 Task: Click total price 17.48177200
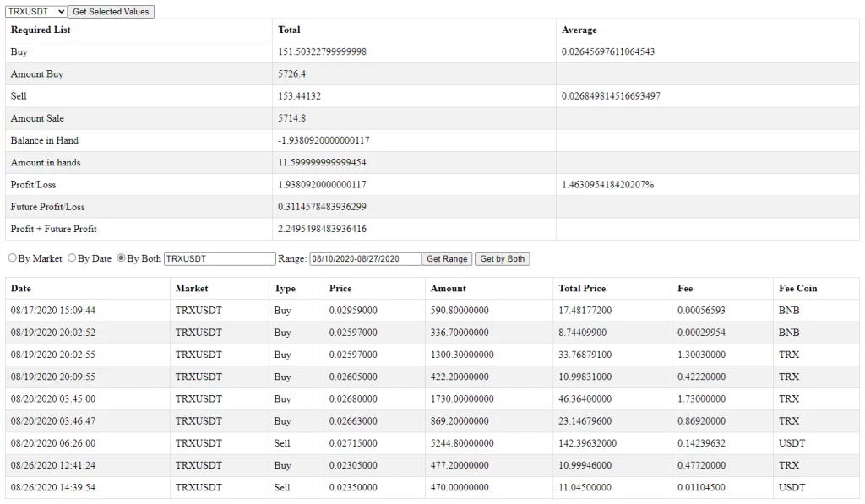(x=585, y=311)
